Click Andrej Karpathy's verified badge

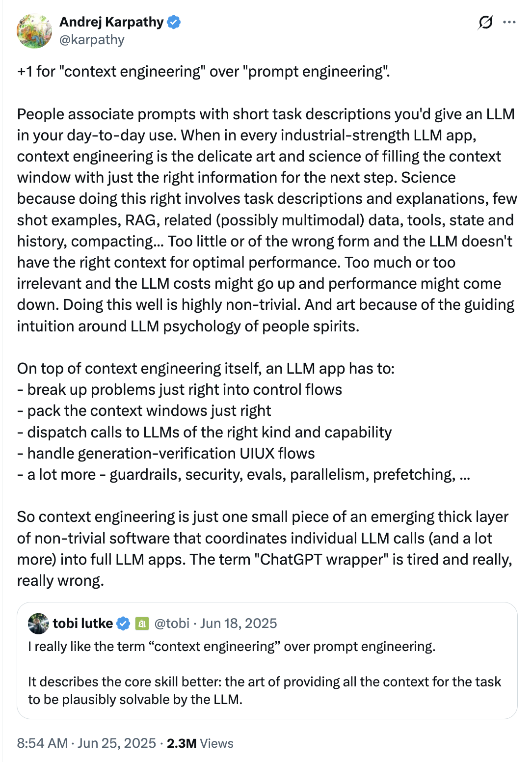(x=174, y=22)
